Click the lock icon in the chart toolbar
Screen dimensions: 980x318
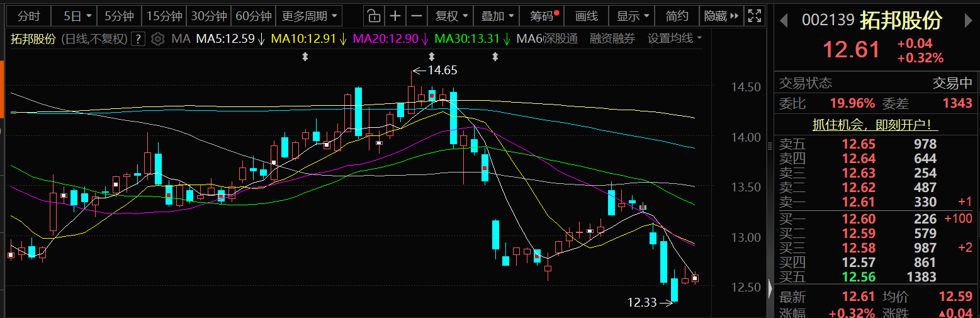point(374,16)
